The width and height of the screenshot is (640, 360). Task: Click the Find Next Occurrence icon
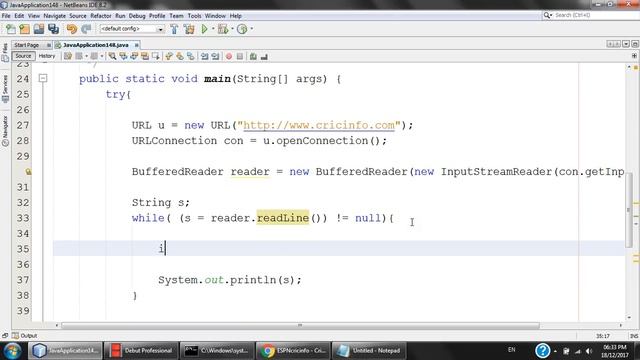pos(134,56)
